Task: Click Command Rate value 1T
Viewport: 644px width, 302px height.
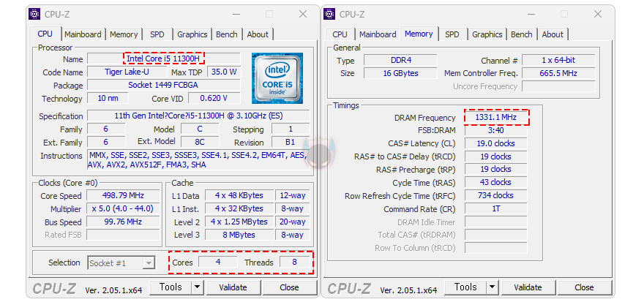Action: pyautogui.click(x=495, y=208)
